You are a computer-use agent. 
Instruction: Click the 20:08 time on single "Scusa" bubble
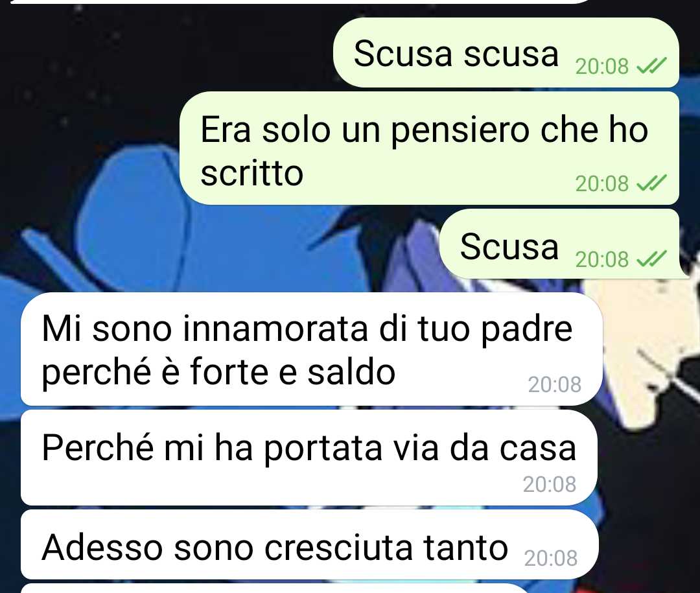pyautogui.click(x=601, y=259)
